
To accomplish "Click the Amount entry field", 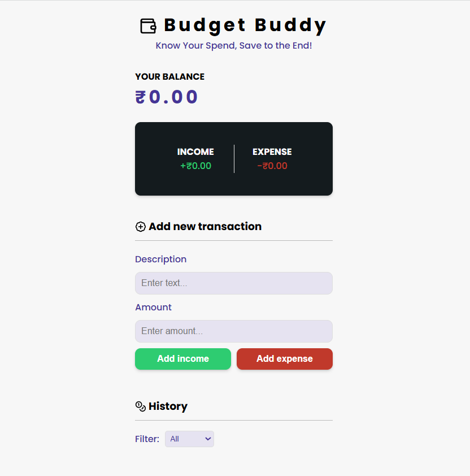I will point(233,331).
